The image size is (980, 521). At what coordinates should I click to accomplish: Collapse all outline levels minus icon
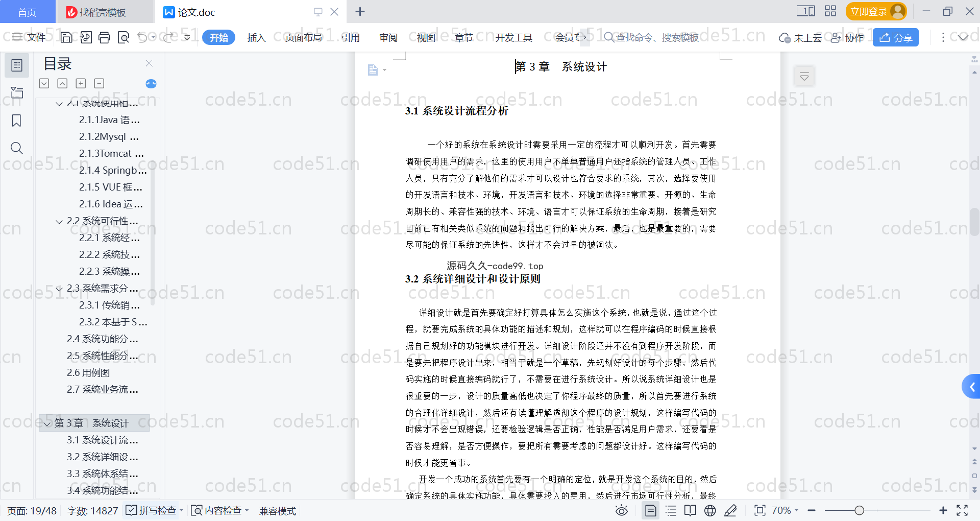99,83
